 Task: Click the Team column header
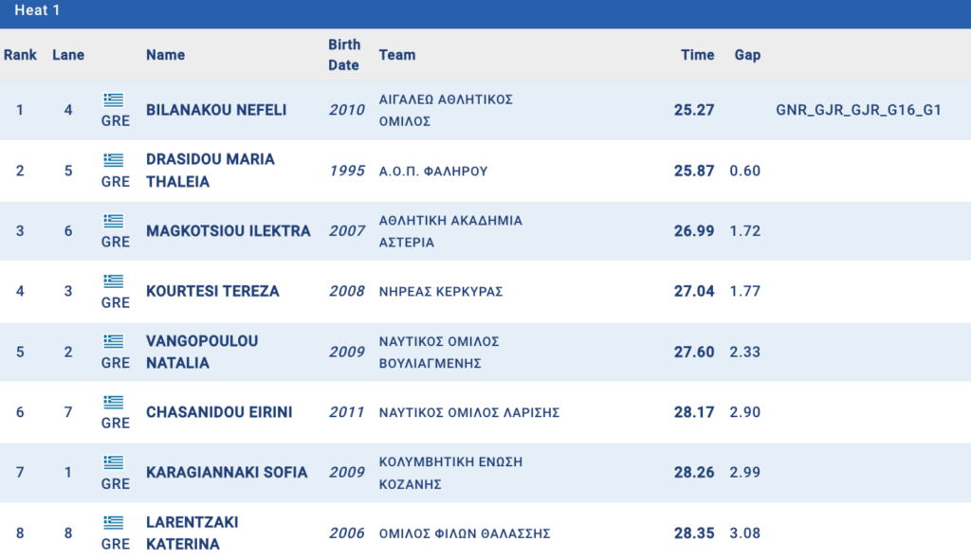pyautogui.click(x=397, y=55)
